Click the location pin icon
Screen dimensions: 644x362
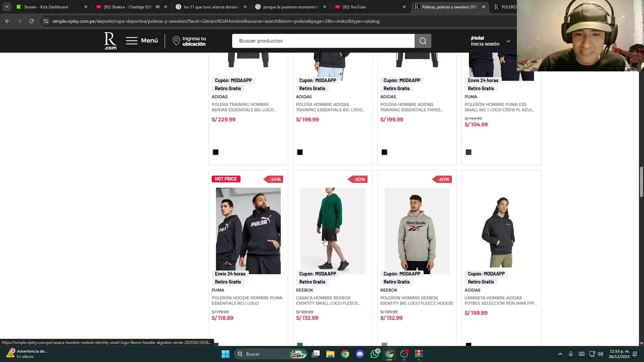tap(176, 41)
